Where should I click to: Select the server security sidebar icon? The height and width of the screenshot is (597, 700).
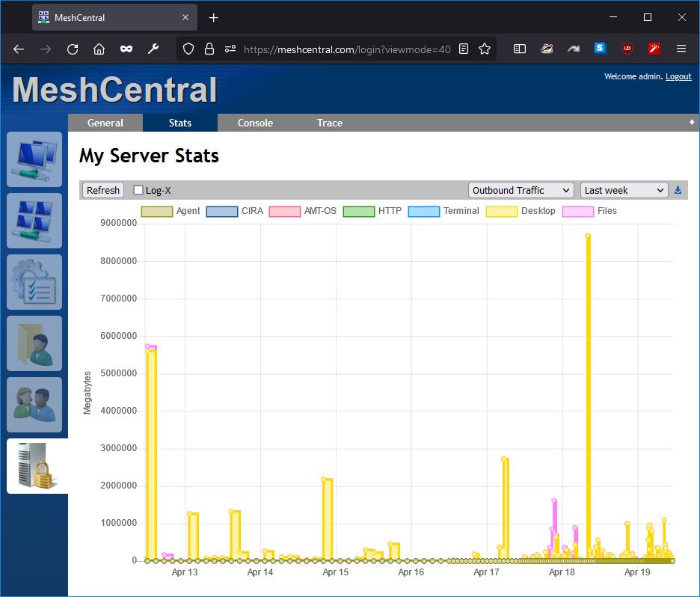[34, 466]
